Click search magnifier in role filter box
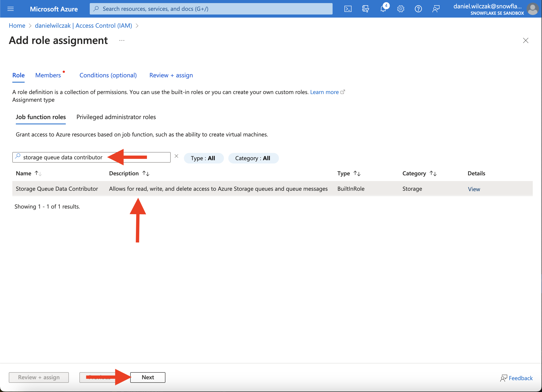Viewport: 542px width, 392px height. (x=18, y=156)
